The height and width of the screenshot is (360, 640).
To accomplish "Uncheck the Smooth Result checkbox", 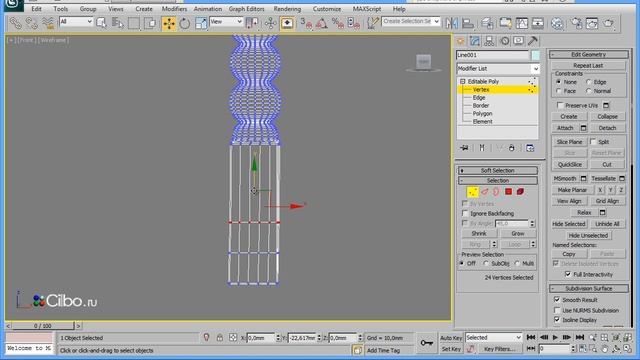I will [x=557, y=300].
